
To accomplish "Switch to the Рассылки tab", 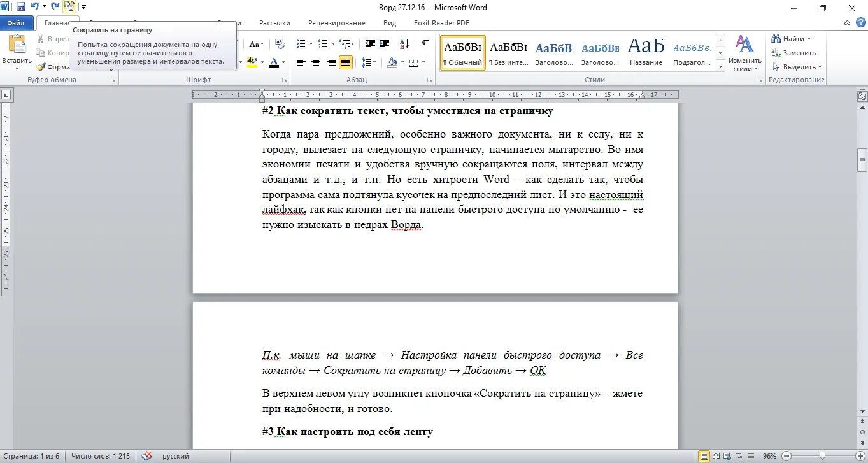I will coord(274,23).
